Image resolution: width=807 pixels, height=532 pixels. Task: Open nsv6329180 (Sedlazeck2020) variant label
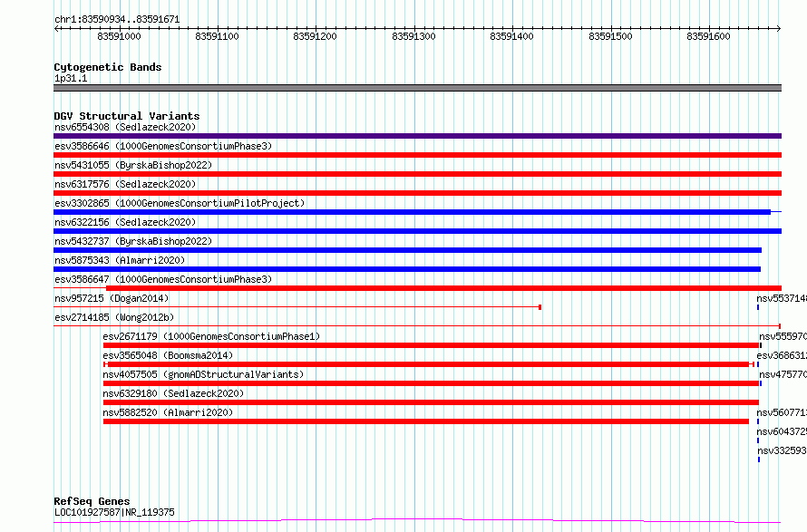pyautogui.click(x=173, y=393)
